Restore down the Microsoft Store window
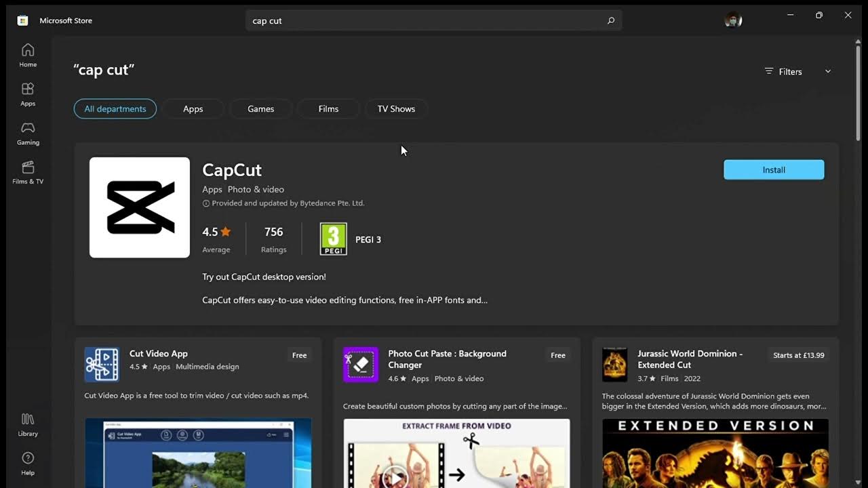 (x=819, y=15)
